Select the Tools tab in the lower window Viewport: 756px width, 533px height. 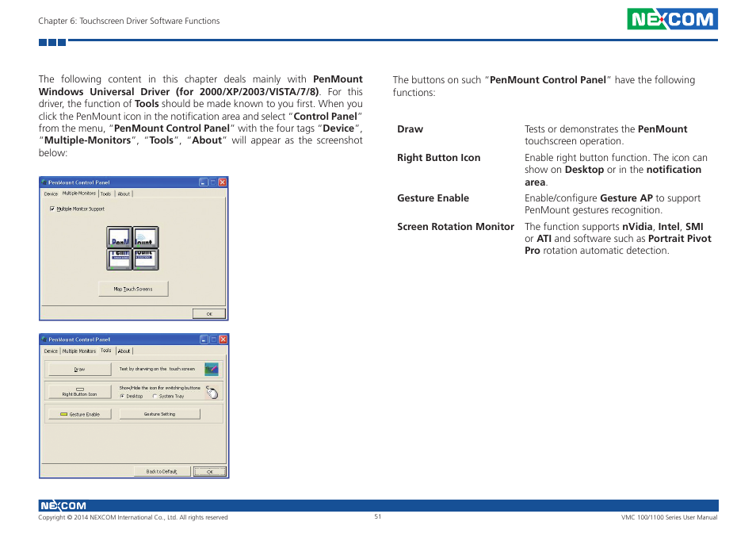tap(106, 351)
